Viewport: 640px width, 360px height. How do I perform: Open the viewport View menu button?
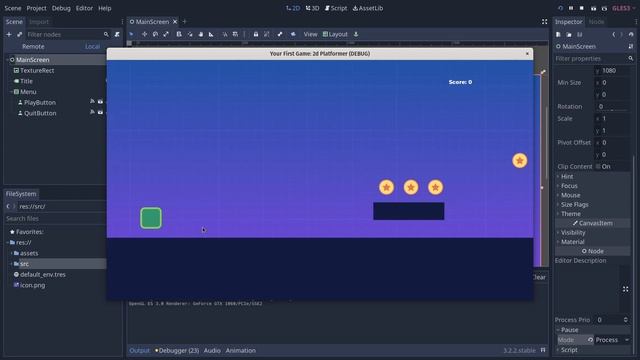coord(310,34)
